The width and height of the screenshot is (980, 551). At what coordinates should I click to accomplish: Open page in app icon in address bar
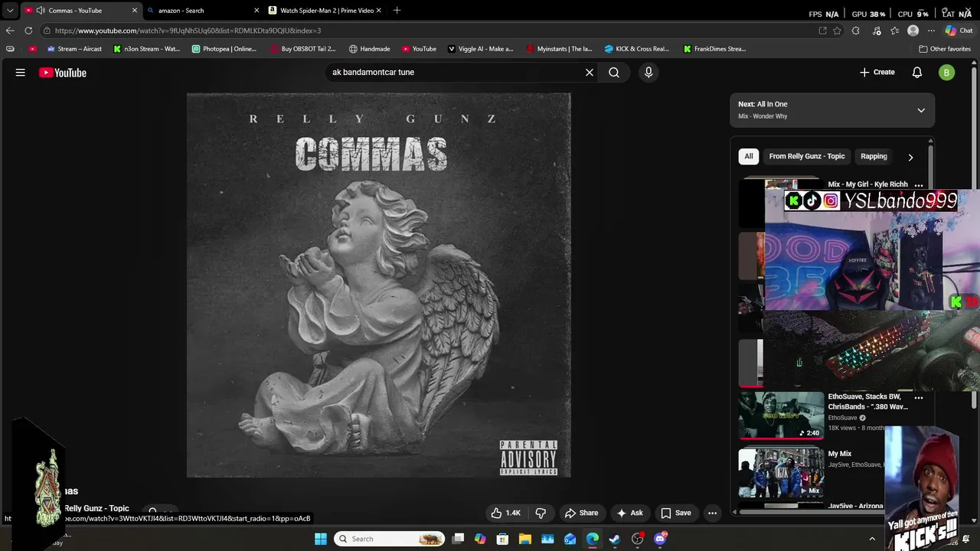pyautogui.click(x=822, y=31)
